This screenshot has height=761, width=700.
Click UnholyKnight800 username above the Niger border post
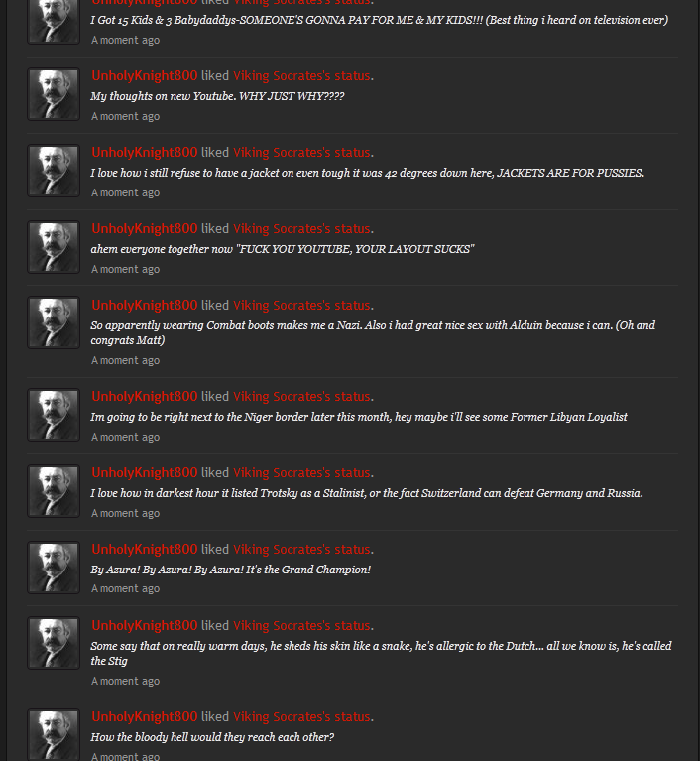pos(144,397)
